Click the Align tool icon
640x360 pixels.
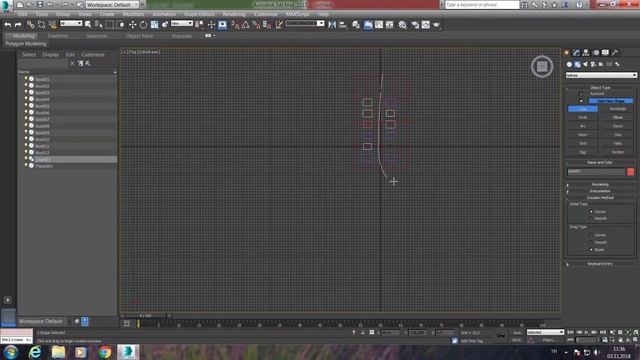click(343, 25)
